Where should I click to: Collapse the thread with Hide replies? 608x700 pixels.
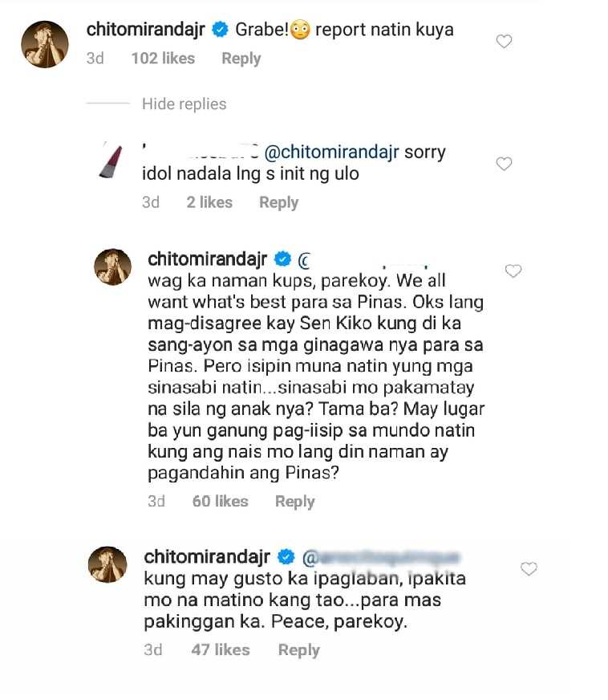pos(184,104)
